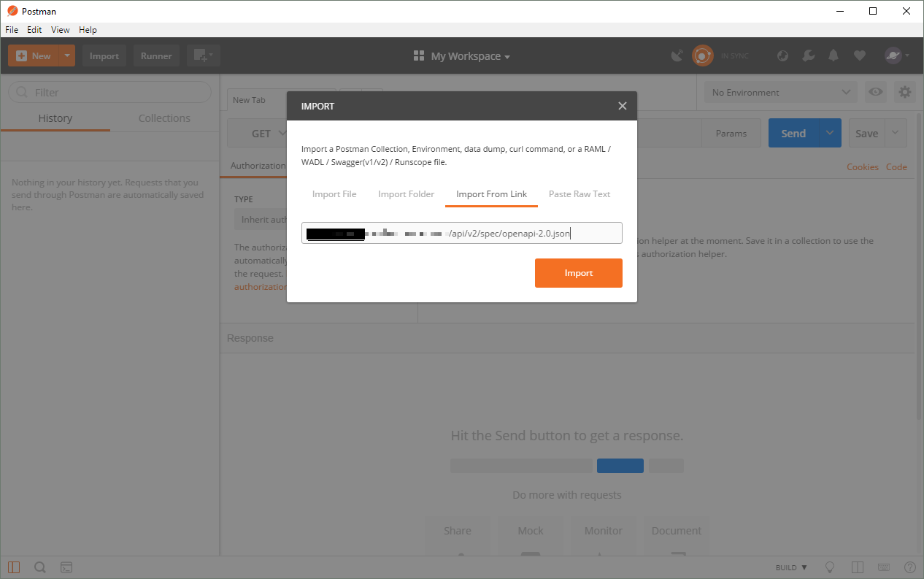
Task: Click the New button in the toolbar
Action: (33, 56)
